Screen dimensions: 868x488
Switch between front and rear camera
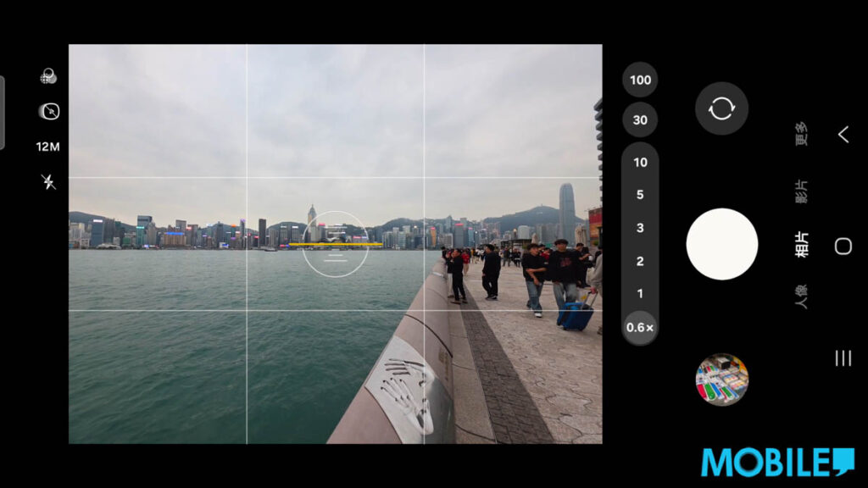coord(721,108)
